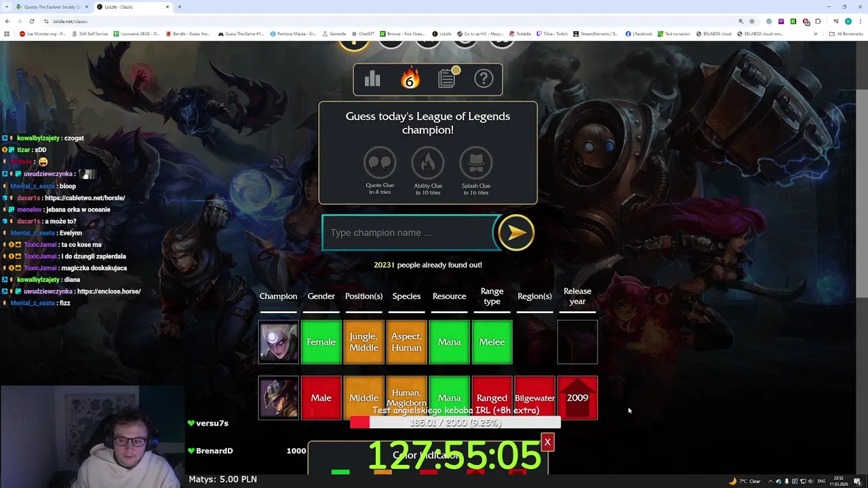868x488 pixels.
Task: Open the Pokédle bookmark
Action: click(520, 34)
